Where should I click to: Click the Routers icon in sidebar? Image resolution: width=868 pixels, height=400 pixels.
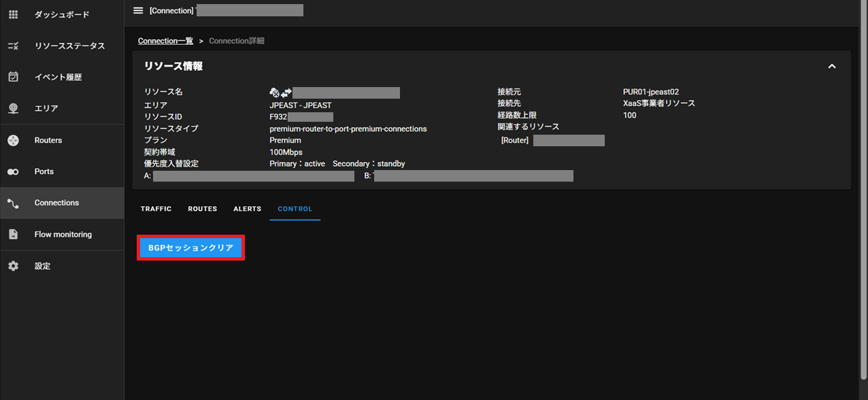13,140
